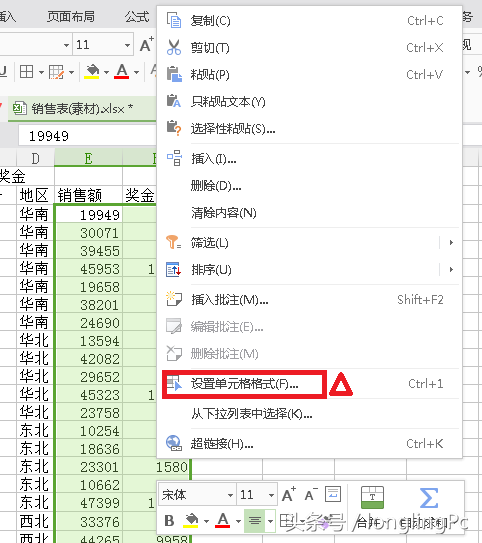Viewport: 482px width, 543px height.
Task: Decrease font size in mini toolbar
Action: 311,495
